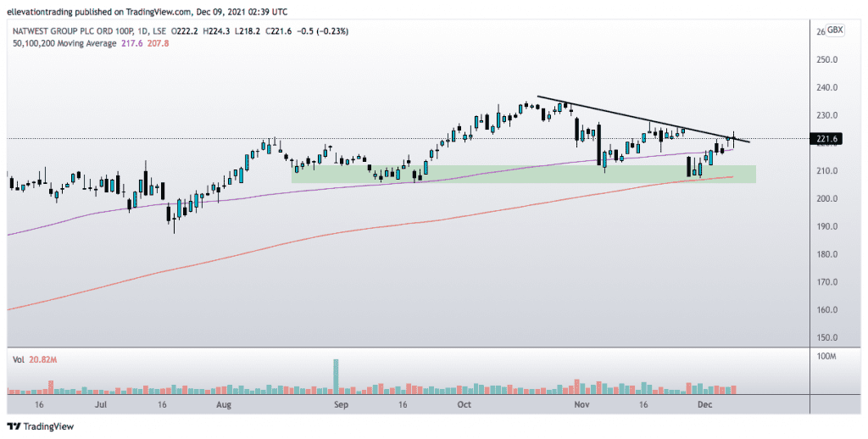
Task: Click the purple moving average value 217.6
Action: 130,43
